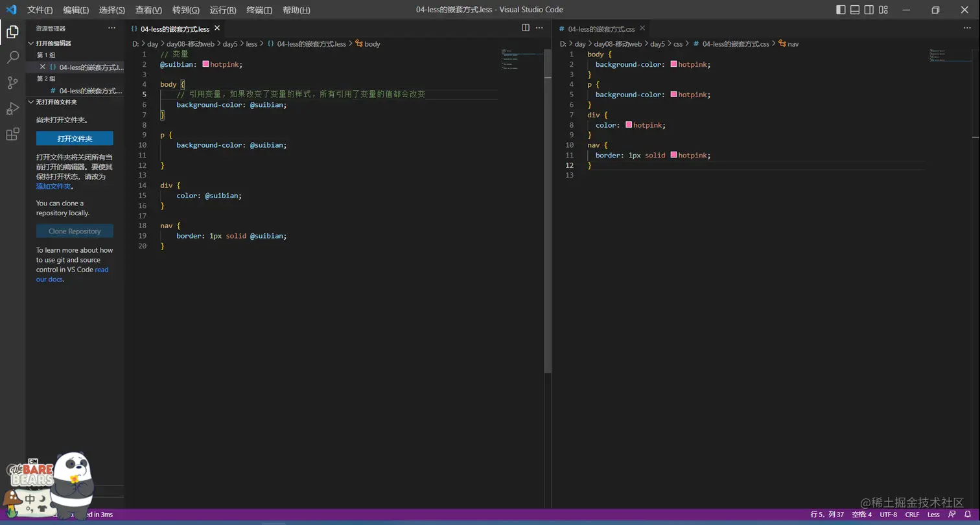Open notifications bell in status bar
Screen dimensions: 980x525
click(x=967, y=515)
